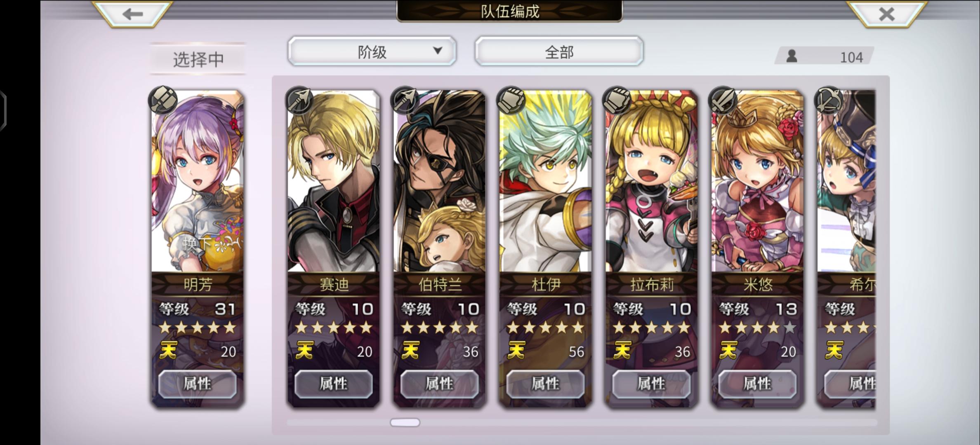This screenshot has height=445, width=980.
Task: Select the 伯特兰 character portrait
Action: pyautogui.click(x=439, y=181)
